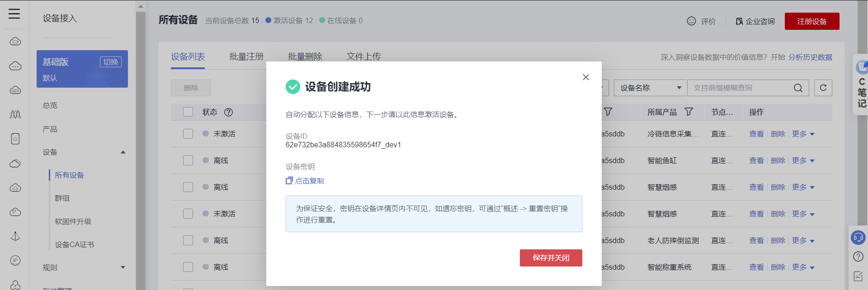Viewport: 868px width, 290px height.
Task: Click device ID text 62e732be3a884835598654f7_dev1
Action: [343, 145]
